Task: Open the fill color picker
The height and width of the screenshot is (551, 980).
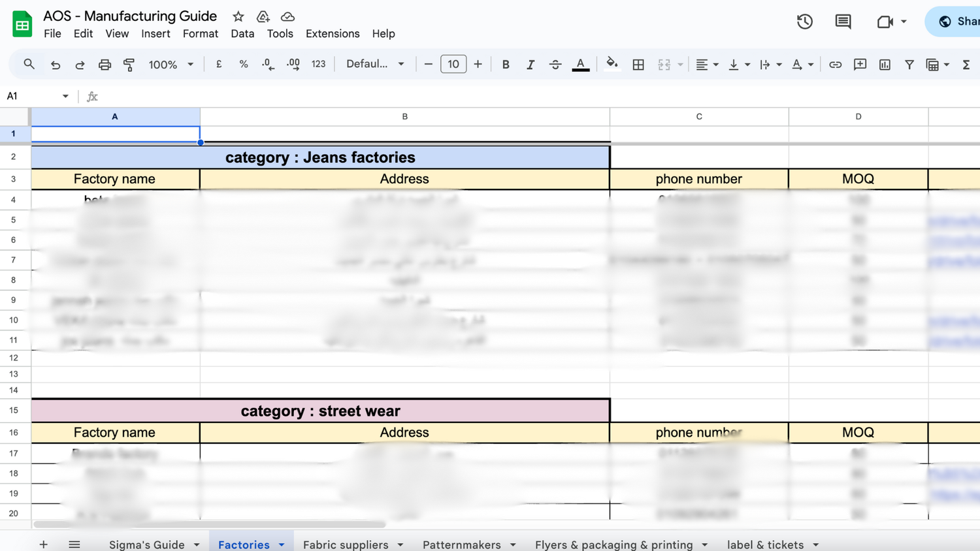Action: coord(612,64)
